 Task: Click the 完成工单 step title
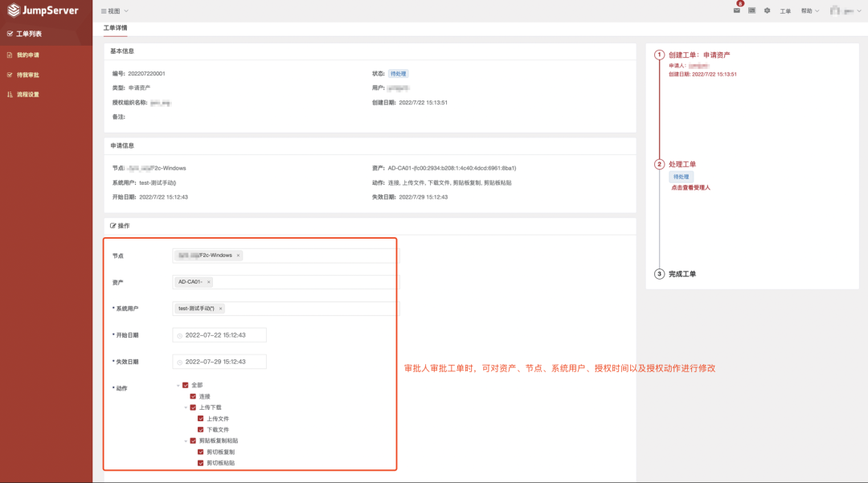coord(682,274)
